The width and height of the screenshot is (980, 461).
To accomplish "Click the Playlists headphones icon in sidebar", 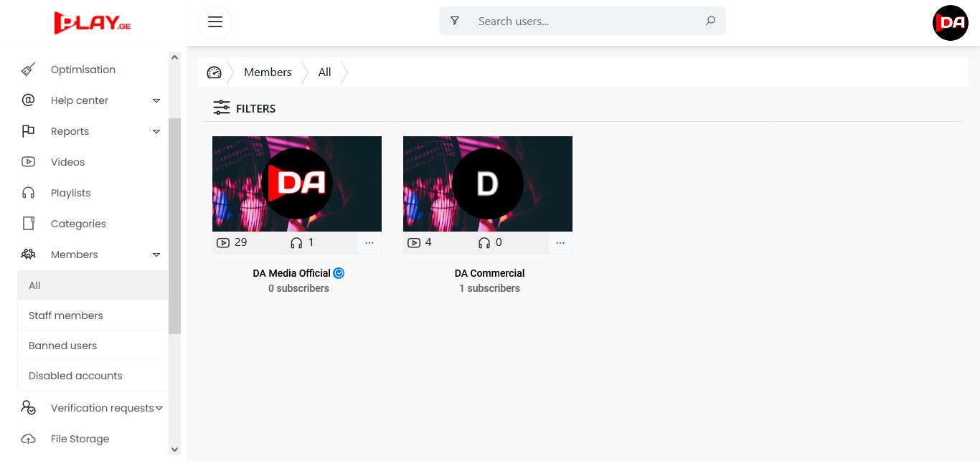I will coord(28,193).
